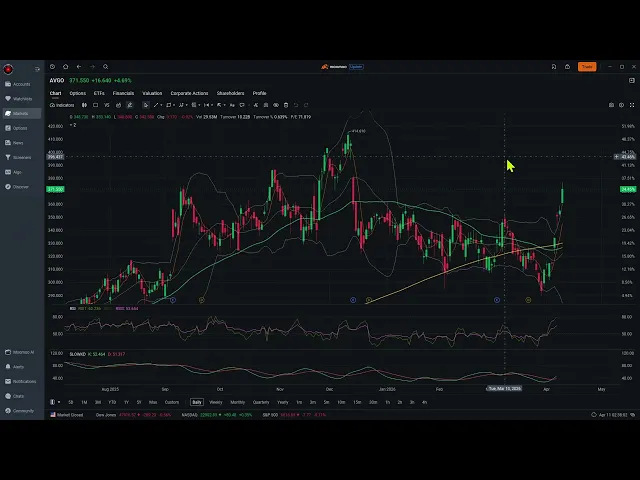Open the search magnifier
Viewport: 640px width, 480px height.
106,67
